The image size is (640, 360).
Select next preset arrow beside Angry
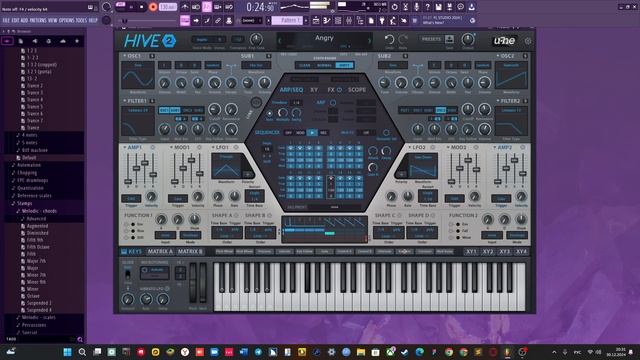(369, 40)
